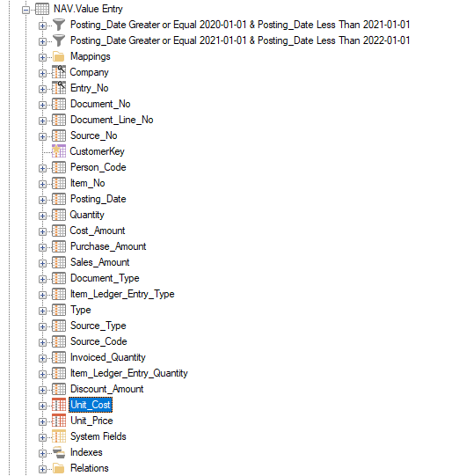Expand the Relations folder node

tap(42, 469)
